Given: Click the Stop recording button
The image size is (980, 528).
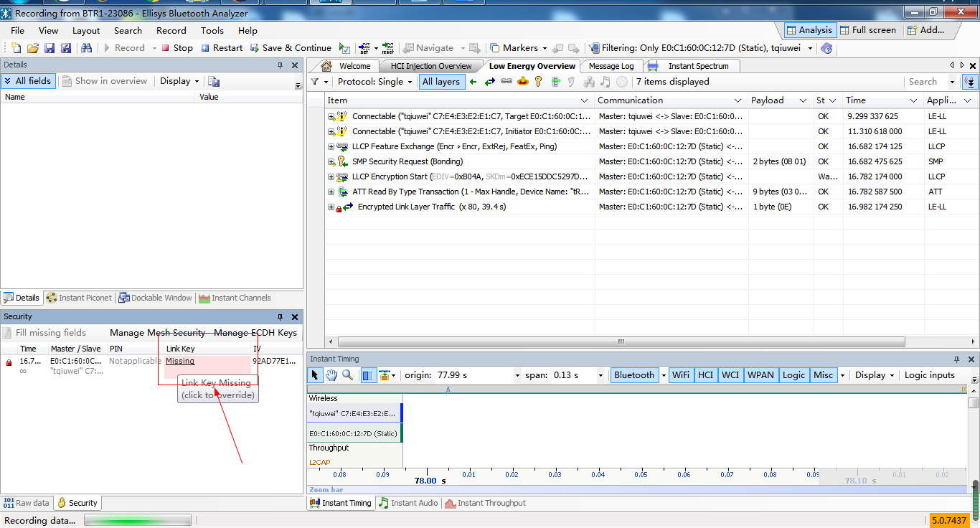Looking at the screenshot, I should [x=176, y=48].
